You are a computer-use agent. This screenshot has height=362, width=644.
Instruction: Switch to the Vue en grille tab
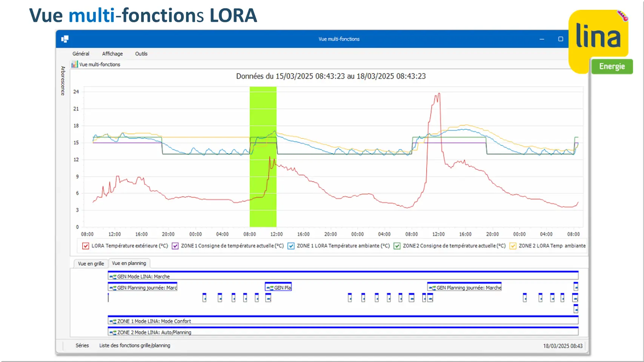[x=91, y=264]
